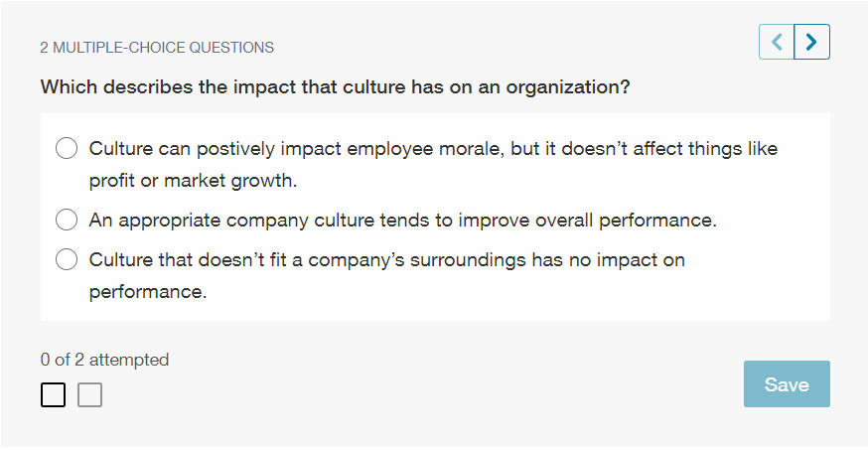Jump to first question indicator square

54,395
